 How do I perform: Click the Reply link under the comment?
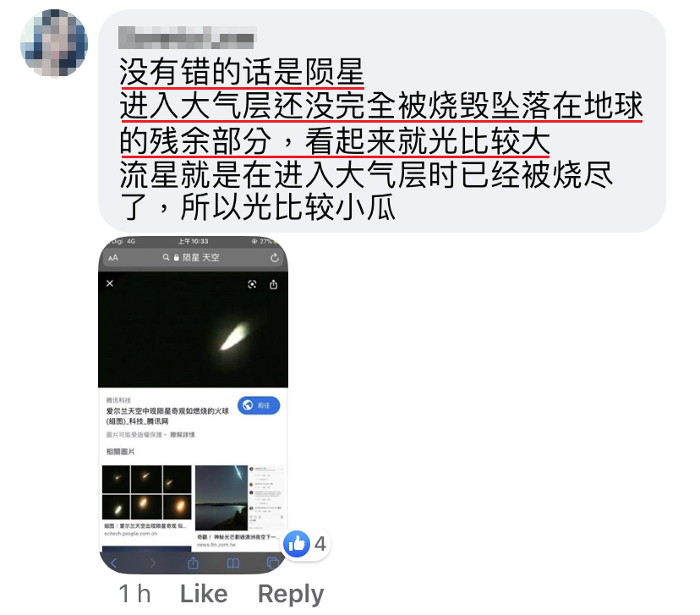[x=291, y=595]
